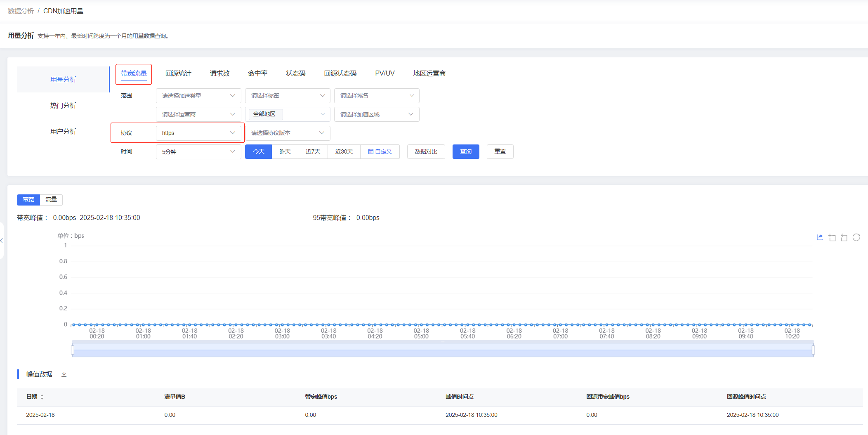This screenshot has width=868, height=435.
Task: Collapse the left sidebar with arrow handle
Action: [x=2, y=241]
